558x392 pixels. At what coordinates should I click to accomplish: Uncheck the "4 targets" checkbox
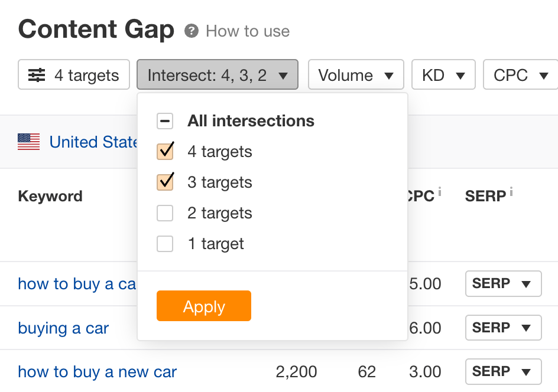point(165,152)
